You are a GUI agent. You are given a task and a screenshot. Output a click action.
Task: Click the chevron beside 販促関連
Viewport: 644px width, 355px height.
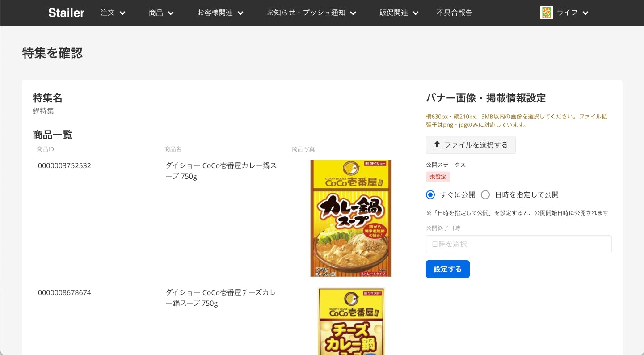tap(416, 13)
